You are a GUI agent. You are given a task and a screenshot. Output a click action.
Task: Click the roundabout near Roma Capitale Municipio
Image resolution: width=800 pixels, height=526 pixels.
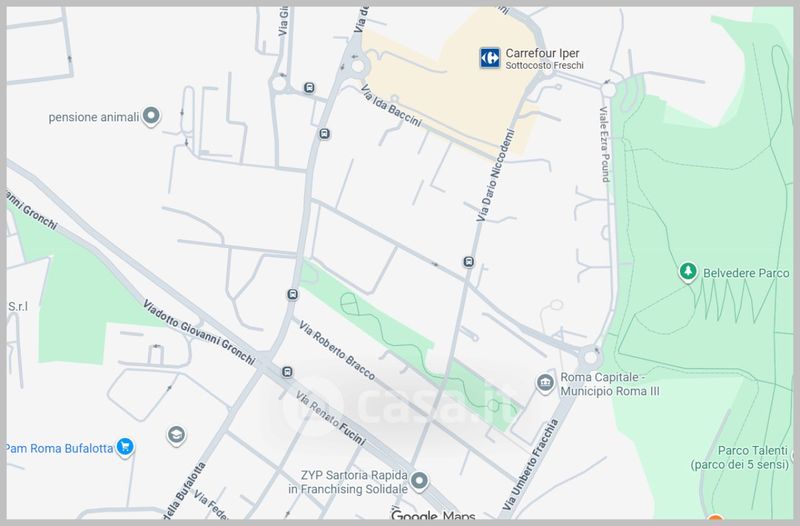pyautogui.click(x=591, y=354)
